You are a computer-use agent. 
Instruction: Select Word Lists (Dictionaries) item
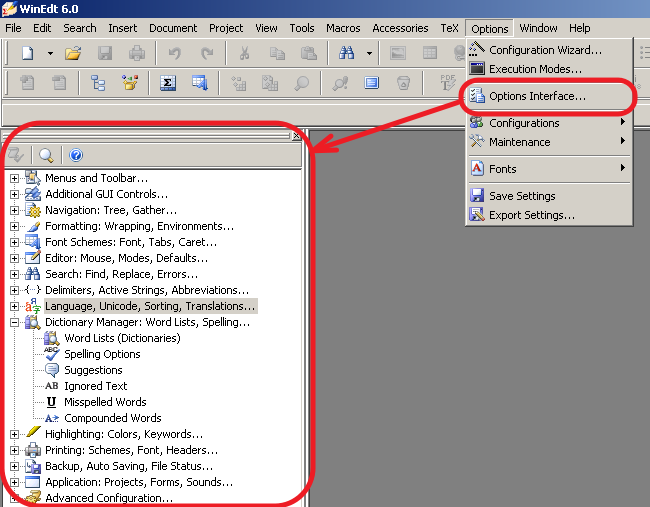click(122, 338)
